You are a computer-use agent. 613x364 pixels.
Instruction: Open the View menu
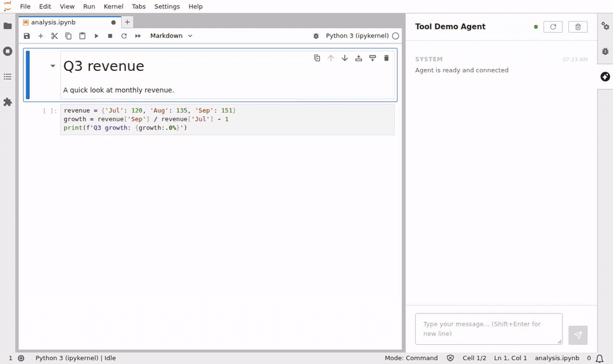click(x=67, y=6)
